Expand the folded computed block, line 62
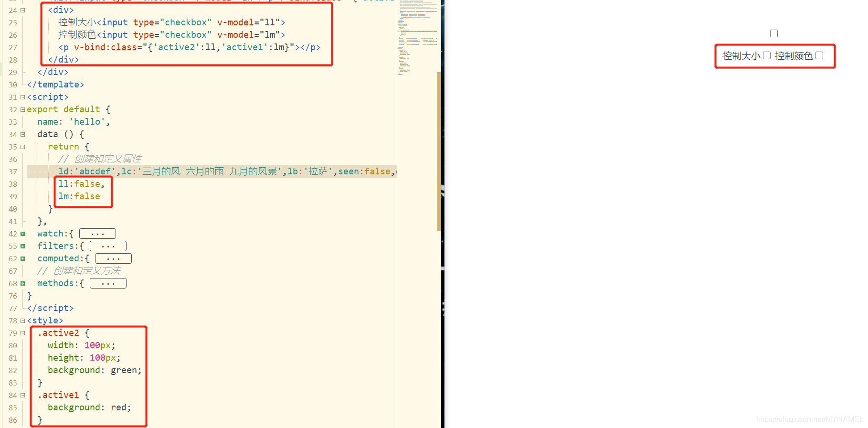The height and width of the screenshot is (428, 868). point(22,258)
